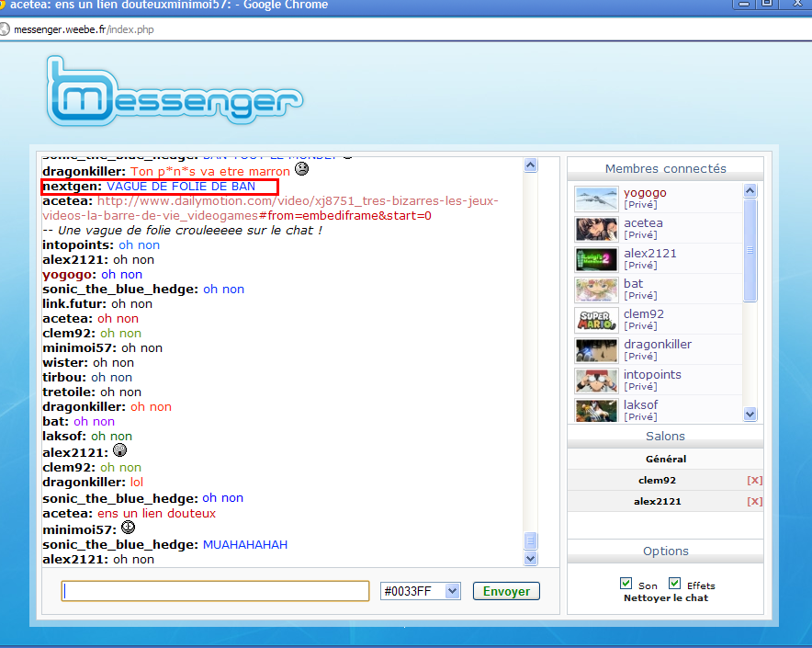Click Nettoyer le chat link
The width and height of the screenshot is (812, 648).
click(665, 598)
